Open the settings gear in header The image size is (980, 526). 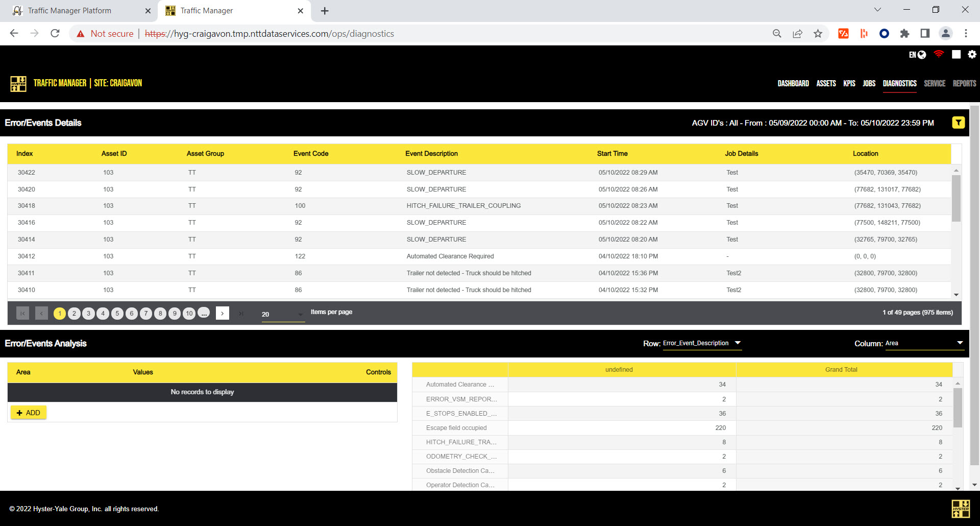coord(972,54)
